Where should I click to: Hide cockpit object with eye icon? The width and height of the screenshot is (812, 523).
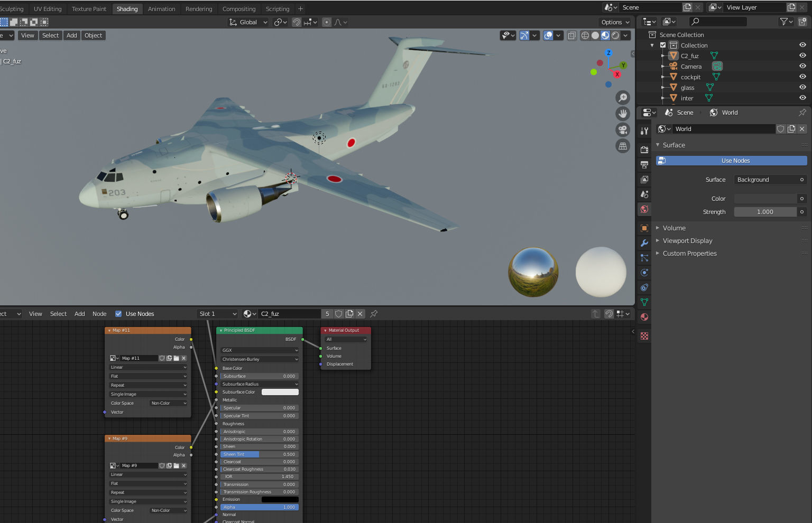[802, 77]
